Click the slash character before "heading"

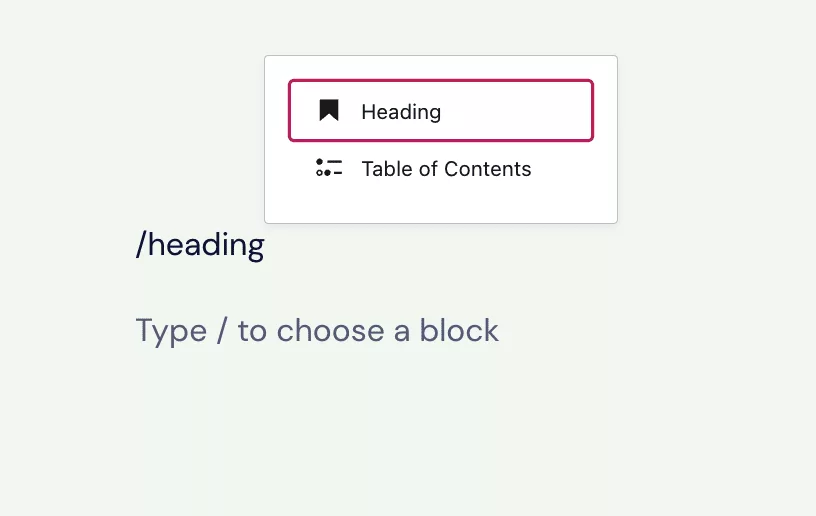pyautogui.click(x=141, y=244)
